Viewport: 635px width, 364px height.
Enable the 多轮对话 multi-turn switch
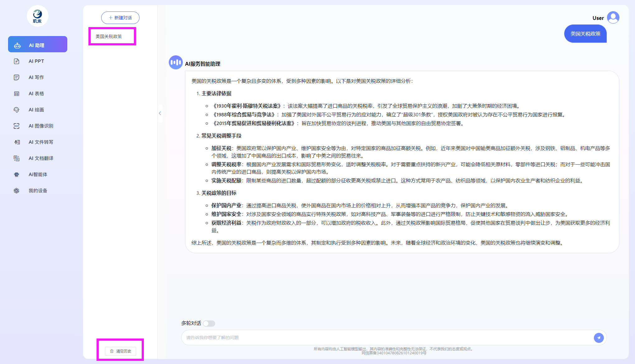pyautogui.click(x=209, y=324)
